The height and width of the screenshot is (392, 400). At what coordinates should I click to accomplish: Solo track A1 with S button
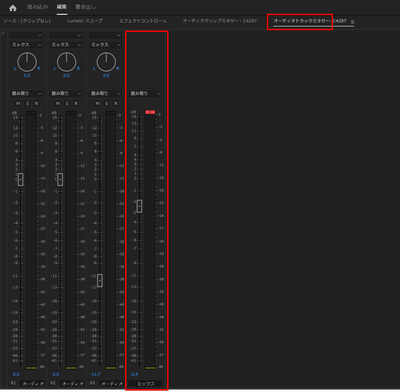(x=27, y=104)
